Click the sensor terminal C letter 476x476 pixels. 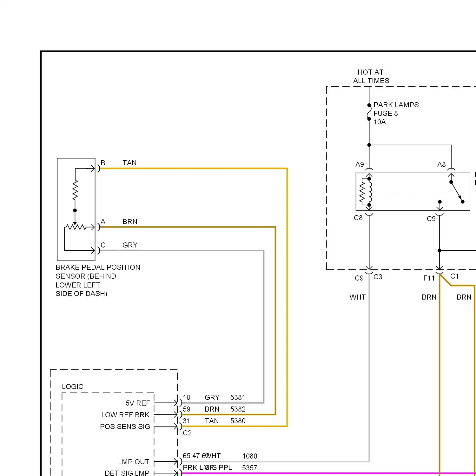coord(103,245)
